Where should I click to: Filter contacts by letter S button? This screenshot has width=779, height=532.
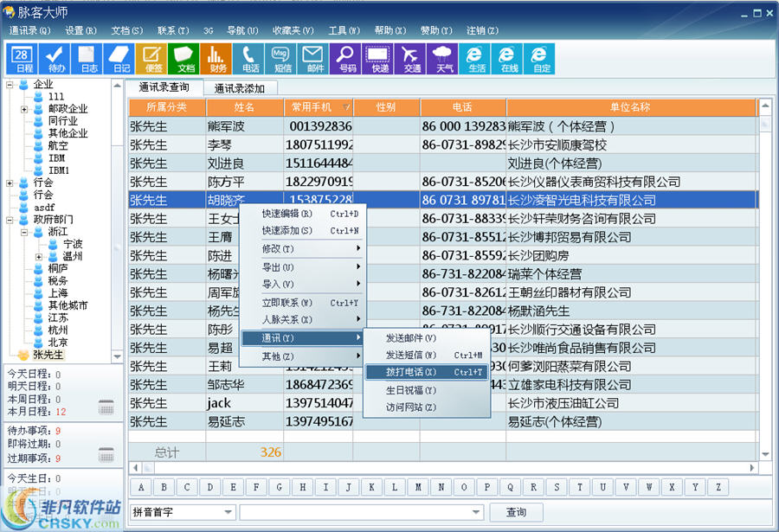(x=557, y=487)
